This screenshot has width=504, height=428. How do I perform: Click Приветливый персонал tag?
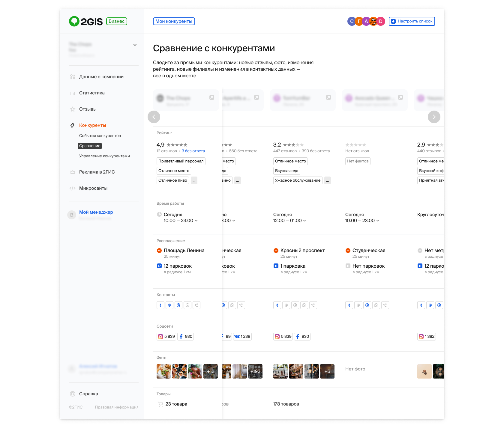click(181, 161)
